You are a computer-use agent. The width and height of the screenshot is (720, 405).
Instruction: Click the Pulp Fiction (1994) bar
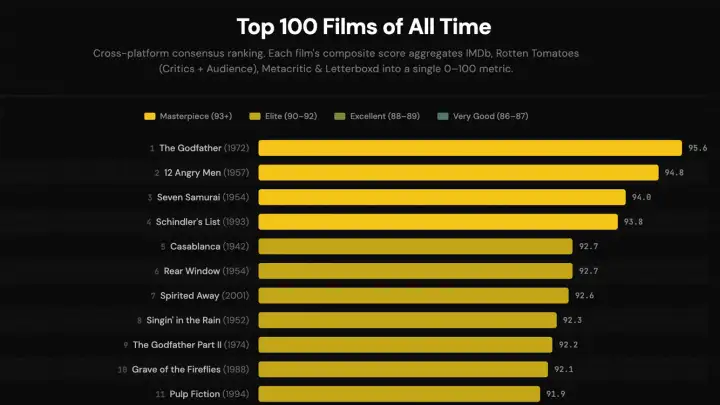tap(399, 393)
